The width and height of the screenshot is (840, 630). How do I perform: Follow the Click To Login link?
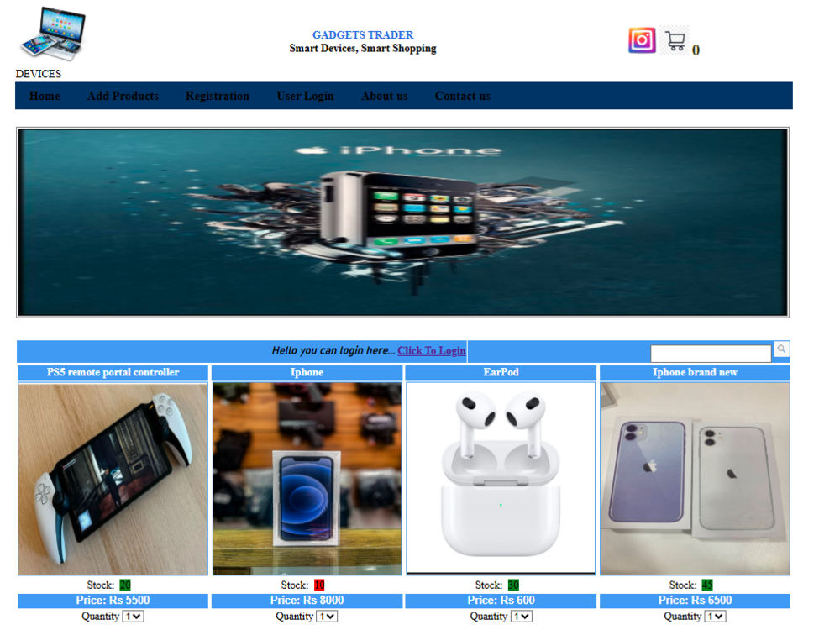point(431,351)
